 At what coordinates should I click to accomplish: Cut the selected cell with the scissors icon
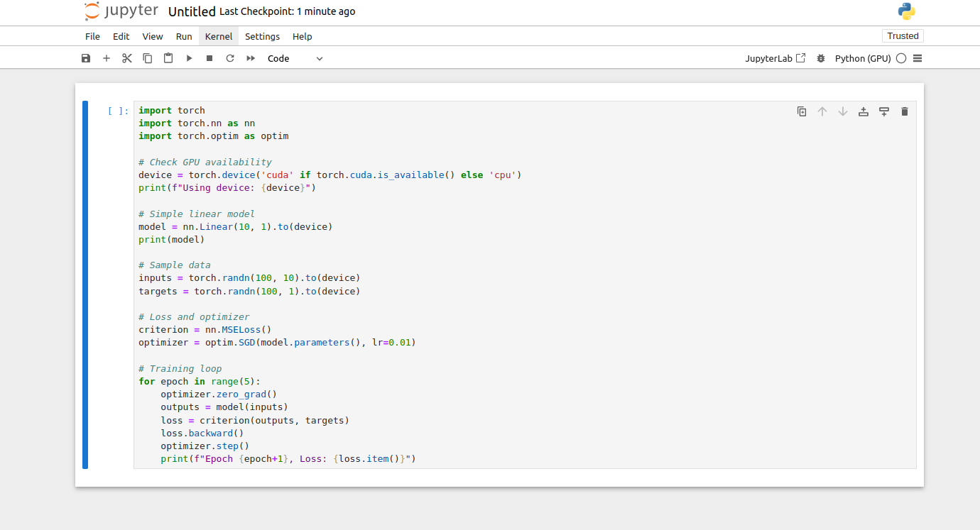[127, 58]
